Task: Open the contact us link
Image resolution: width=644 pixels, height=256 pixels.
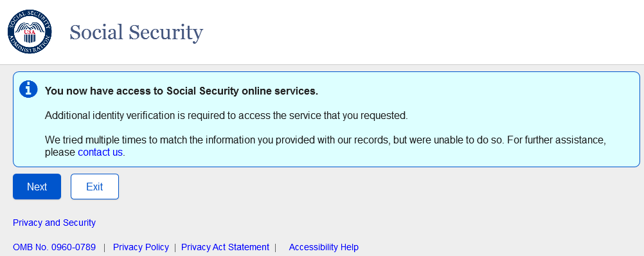Action: pos(100,152)
